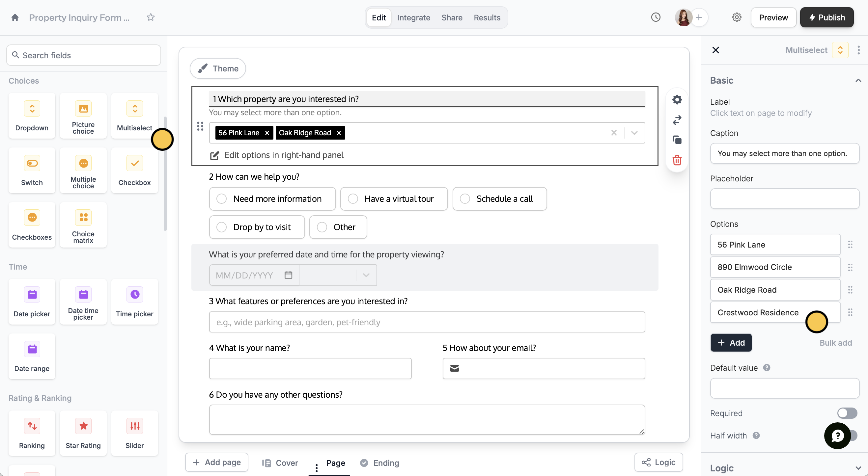Delete the field with red trash icon
Screen dimensions: 868x476
[x=677, y=160]
